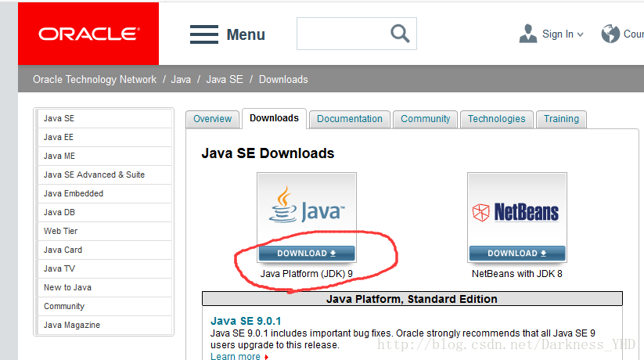Click the Menu label
The height and width of the screenshot is (360, 644).
click(x=246, y=34)
